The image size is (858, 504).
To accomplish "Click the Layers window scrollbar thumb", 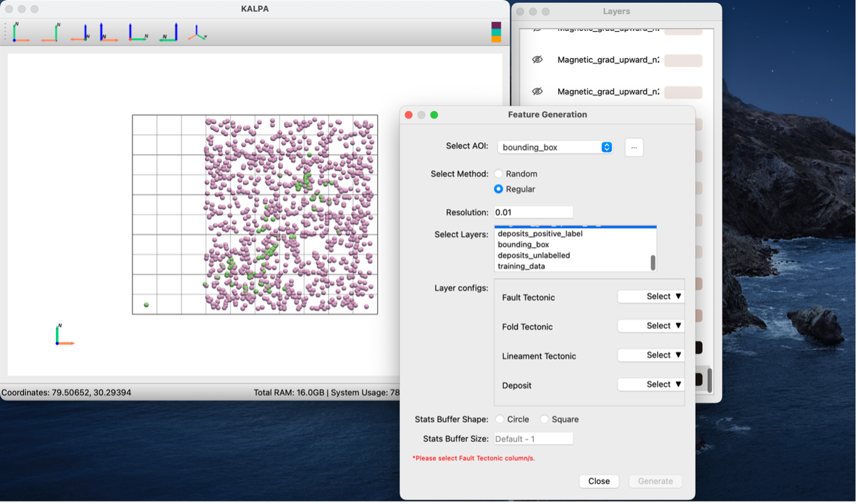I will click(x=710, y=380).
